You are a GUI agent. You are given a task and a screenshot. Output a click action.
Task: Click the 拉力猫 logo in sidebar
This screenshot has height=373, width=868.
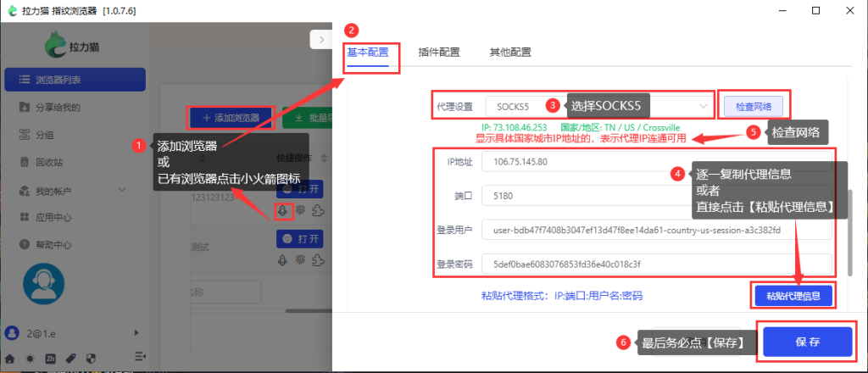pos(72,46)
